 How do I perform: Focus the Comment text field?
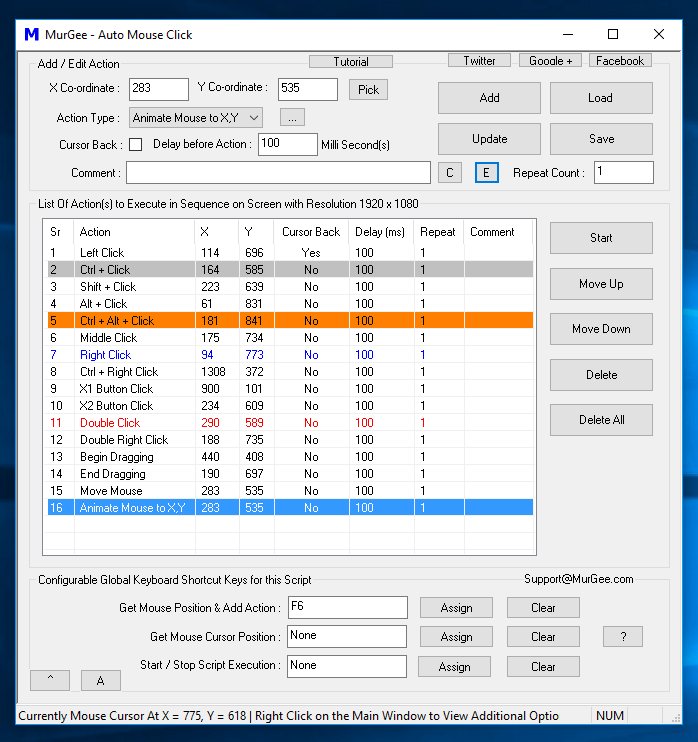pos(278,172)
